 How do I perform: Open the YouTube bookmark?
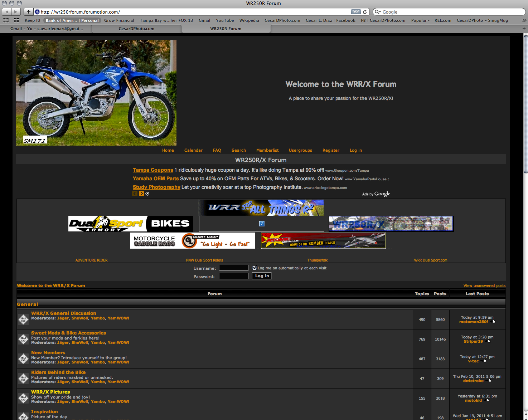[x=225, y=20]
